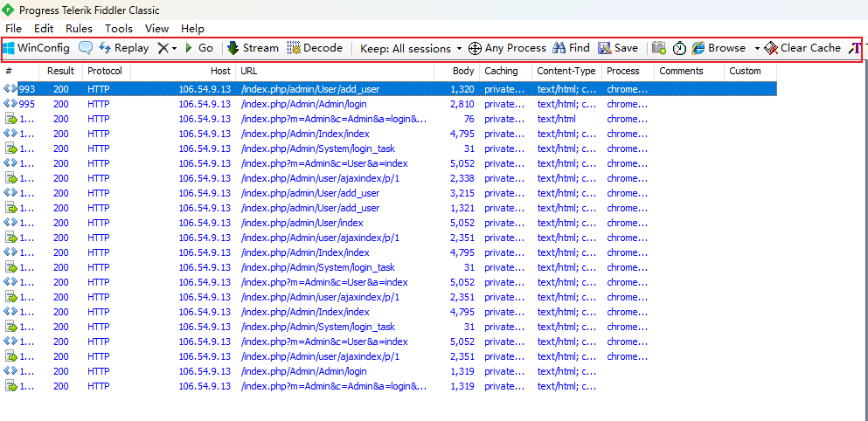Click the icon of the 2,338-byte session row
Screen dimensions: 868x421
(x=10, y=178)
